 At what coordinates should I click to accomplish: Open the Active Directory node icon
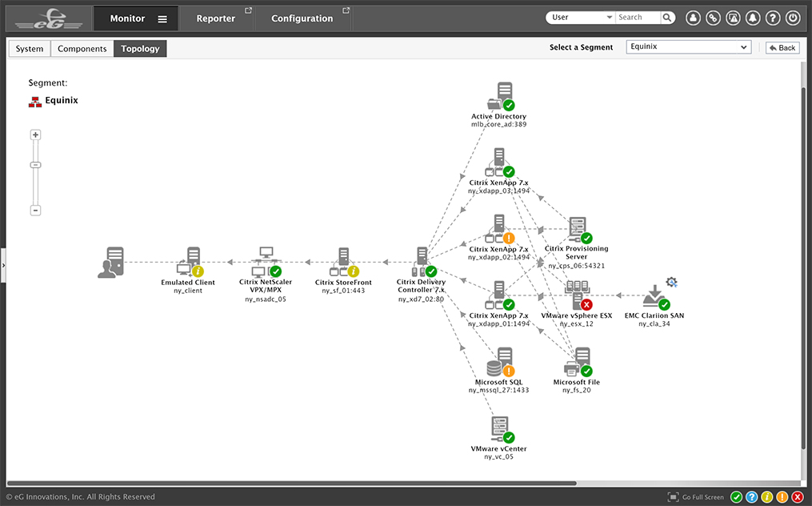coord(501,96)
